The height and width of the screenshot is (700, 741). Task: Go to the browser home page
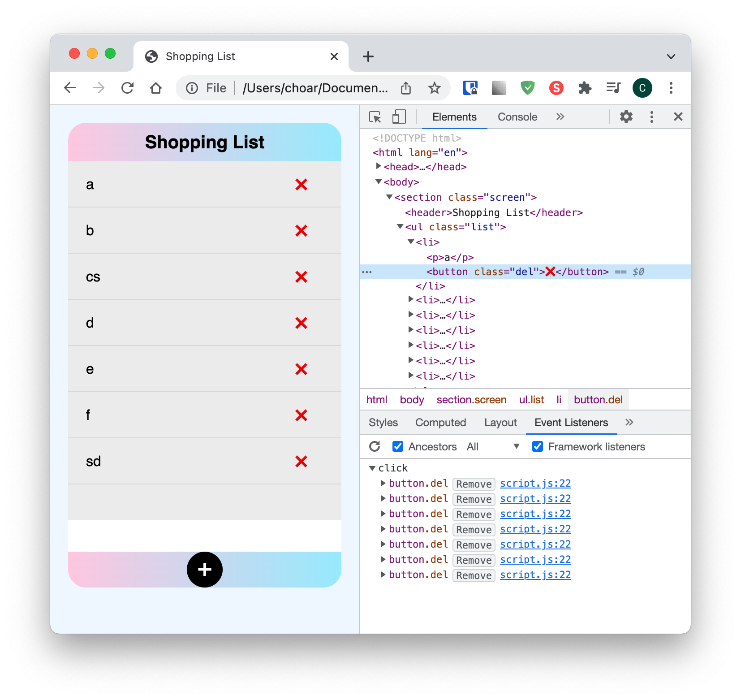pos(156,88)
